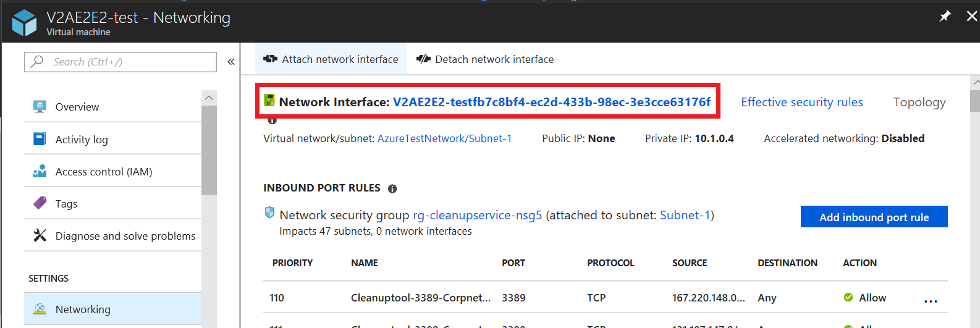Screen dimensions: 980x328
Task: Open the Effective security rules tab
Action: tap(801, 102)
